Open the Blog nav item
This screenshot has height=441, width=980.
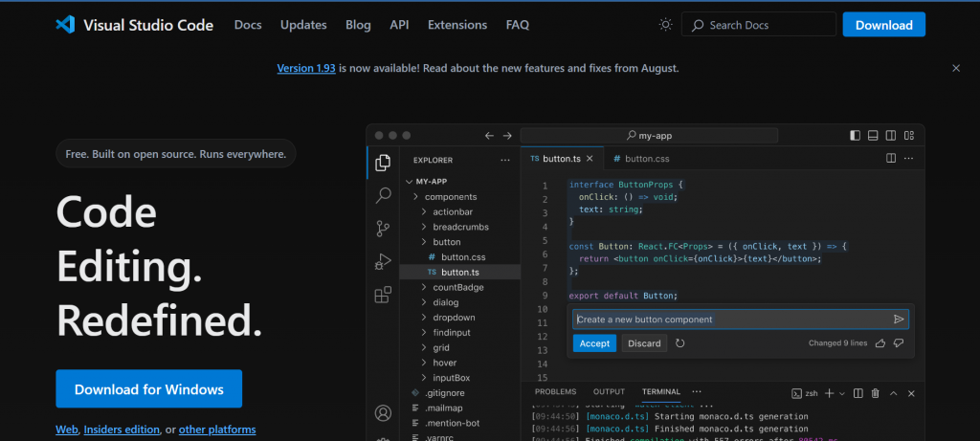click(358, 25)
